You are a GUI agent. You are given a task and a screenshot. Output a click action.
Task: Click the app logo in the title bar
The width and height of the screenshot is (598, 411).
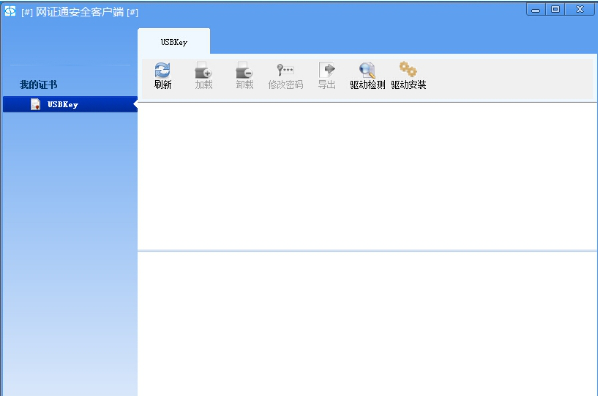[x=10, y=11]
